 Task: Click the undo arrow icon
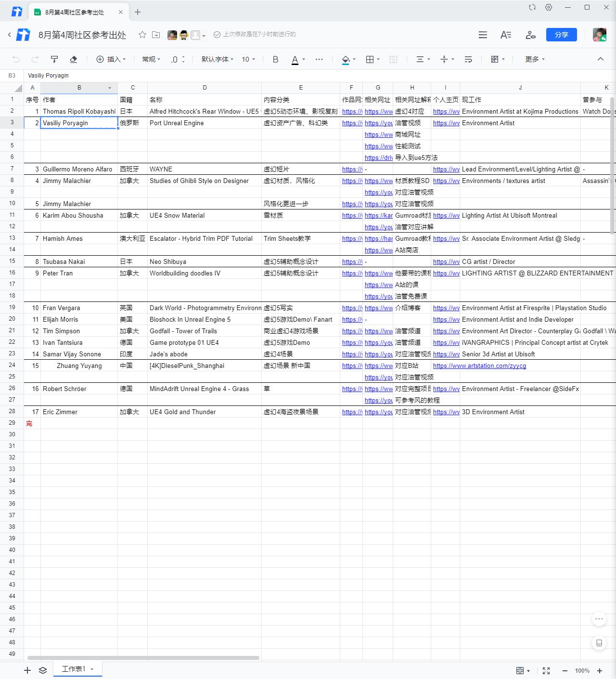coord(16,59)
